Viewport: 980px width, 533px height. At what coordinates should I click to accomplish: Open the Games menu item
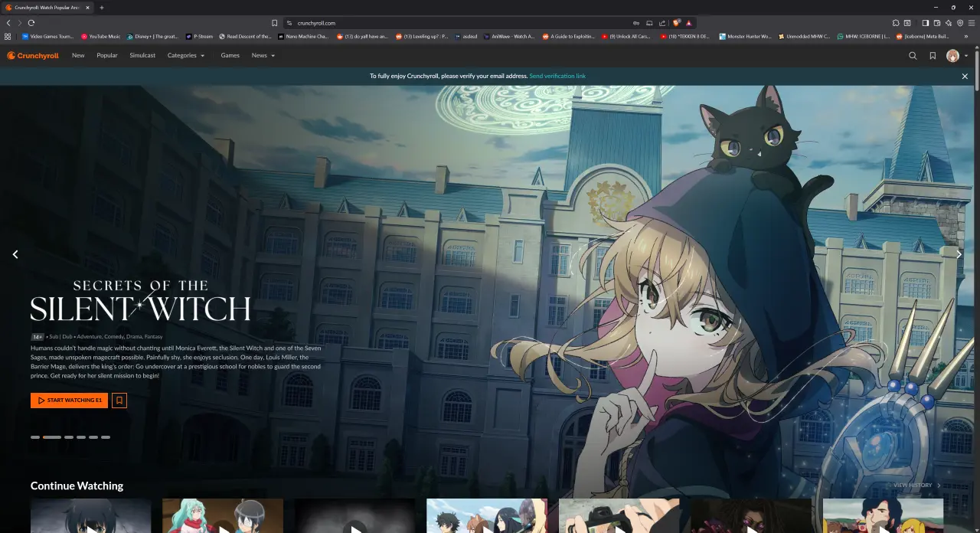(x=230, y=55)
